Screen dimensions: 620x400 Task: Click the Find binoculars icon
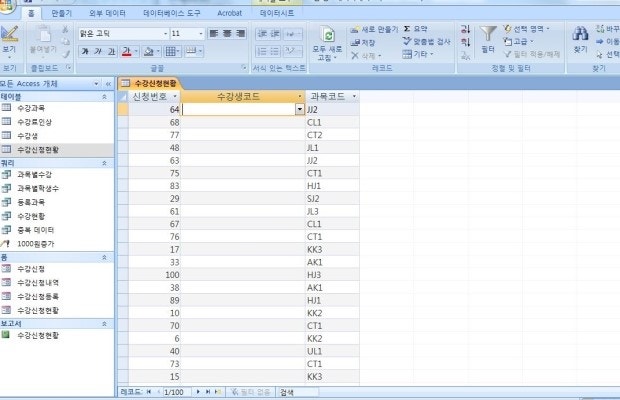point(580,34)
